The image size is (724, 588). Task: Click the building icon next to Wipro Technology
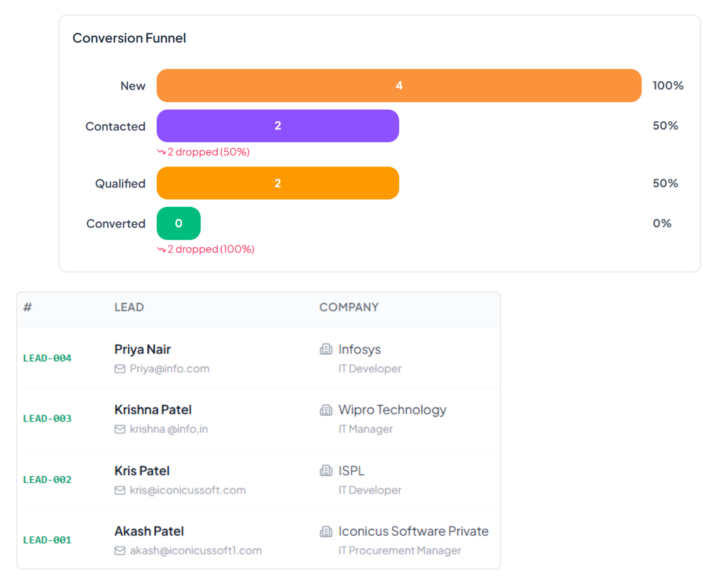click(326, 410)
